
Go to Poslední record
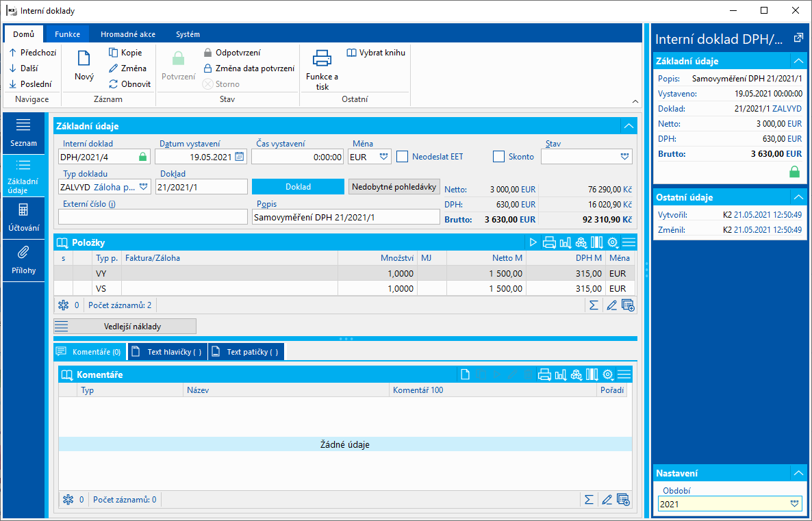[31, 84]
